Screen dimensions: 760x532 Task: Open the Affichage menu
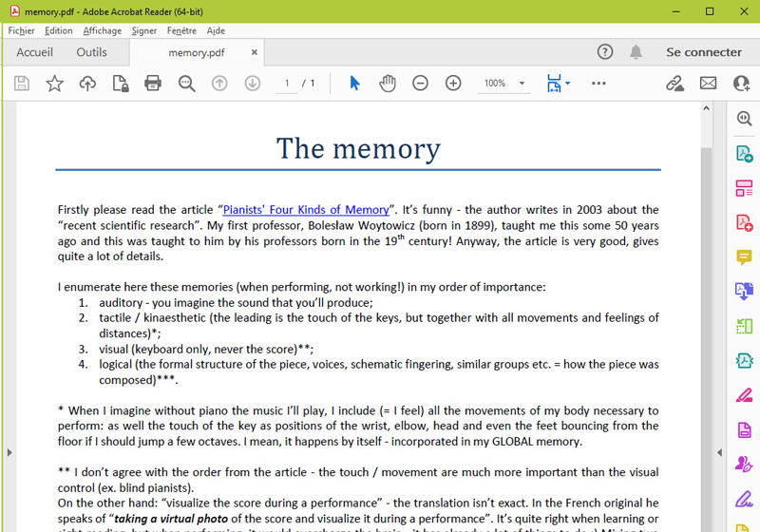pyautogui.click(x=102, y=30)
